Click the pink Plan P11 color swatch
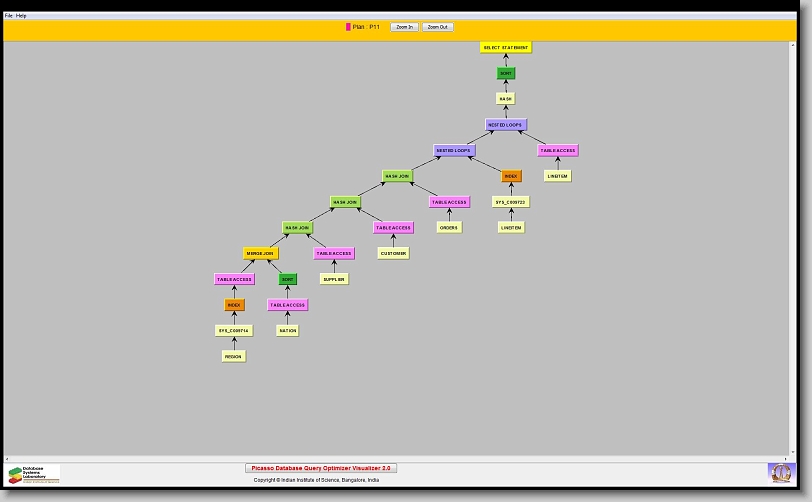This screenshot has height=502, width=812. point(348,27)
